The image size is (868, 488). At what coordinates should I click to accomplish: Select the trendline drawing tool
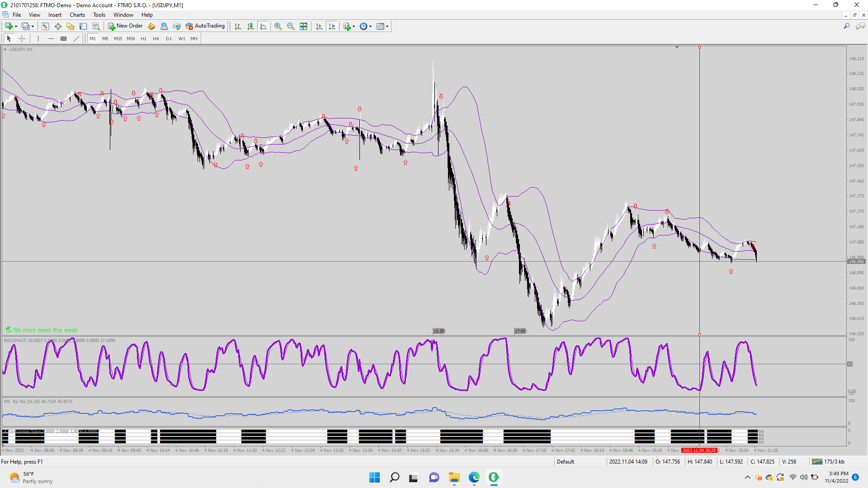(76, 38)
